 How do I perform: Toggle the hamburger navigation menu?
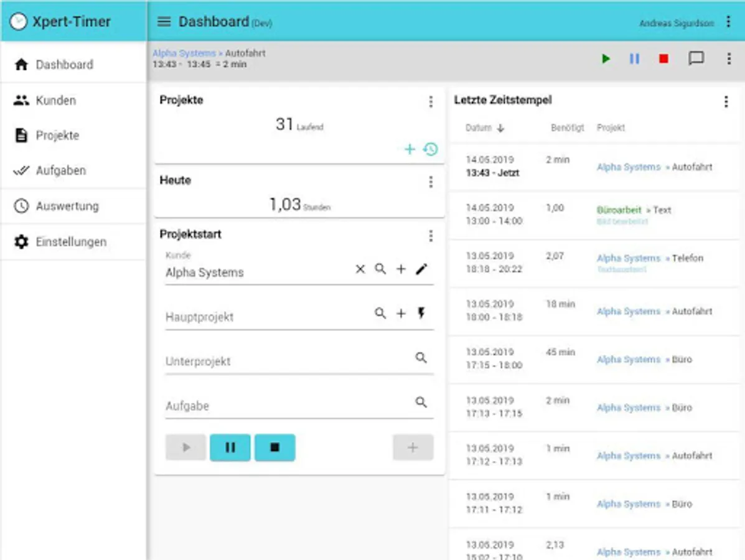164,22
